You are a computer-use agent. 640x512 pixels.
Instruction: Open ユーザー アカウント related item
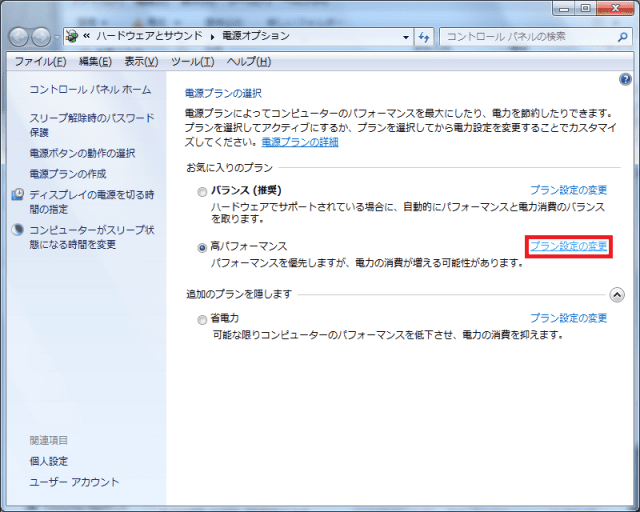click(x=74, y=482)
